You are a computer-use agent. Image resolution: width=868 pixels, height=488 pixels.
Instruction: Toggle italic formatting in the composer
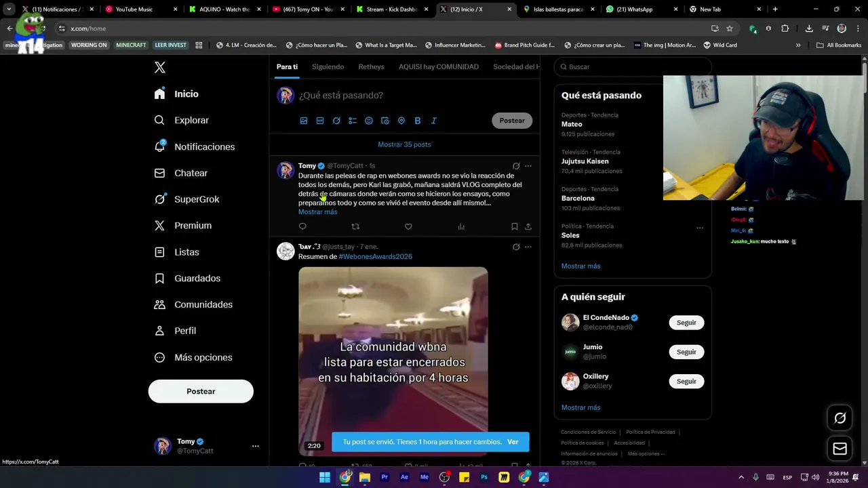coord(434,121)
